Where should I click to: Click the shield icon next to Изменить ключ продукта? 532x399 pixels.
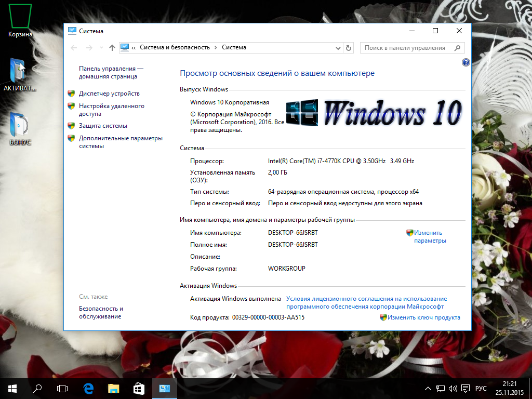[x=383, y=317]
